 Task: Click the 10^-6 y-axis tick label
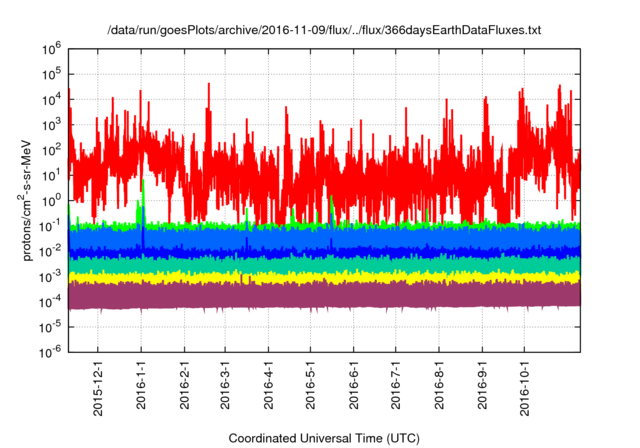point(50,352)
